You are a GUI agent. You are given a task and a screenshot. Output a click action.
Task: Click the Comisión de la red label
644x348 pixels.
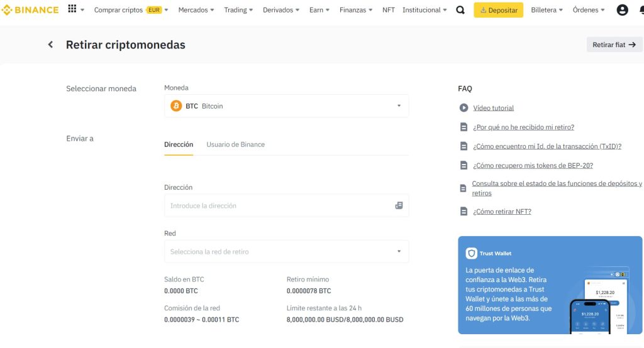[x=192, y=308]
